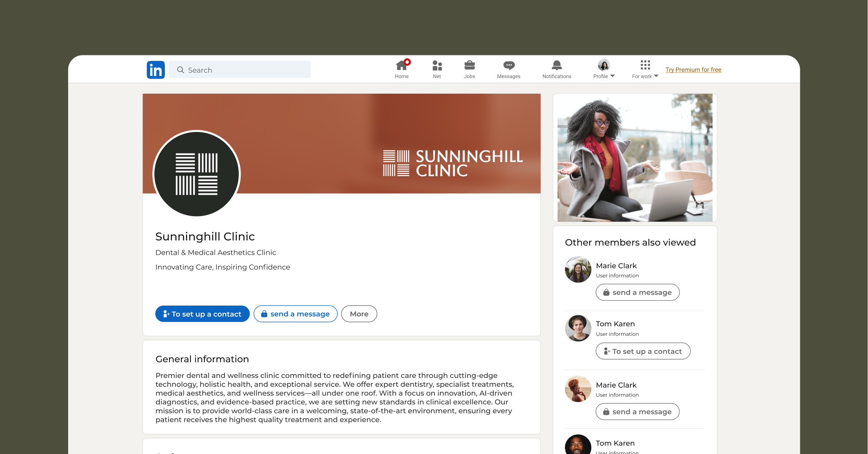Open the Home feed icon
The width and height of the screenshot is (868, 454).
402,66
